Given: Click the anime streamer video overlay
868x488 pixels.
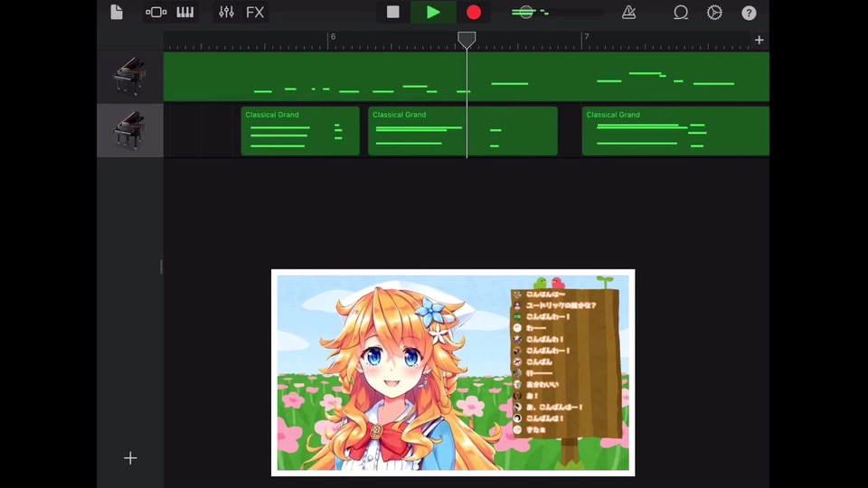Looking at the screenshot, I should point(453,372).
